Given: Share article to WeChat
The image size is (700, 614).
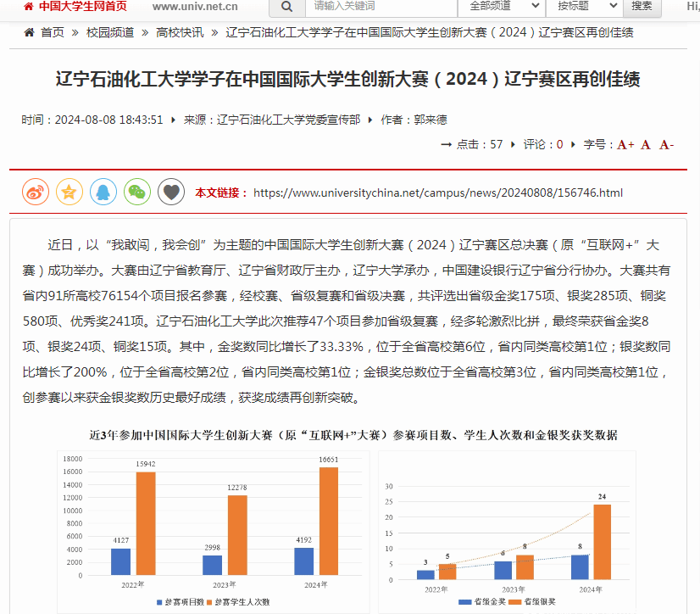Looking at the screenshot, I should click(137, 193).
